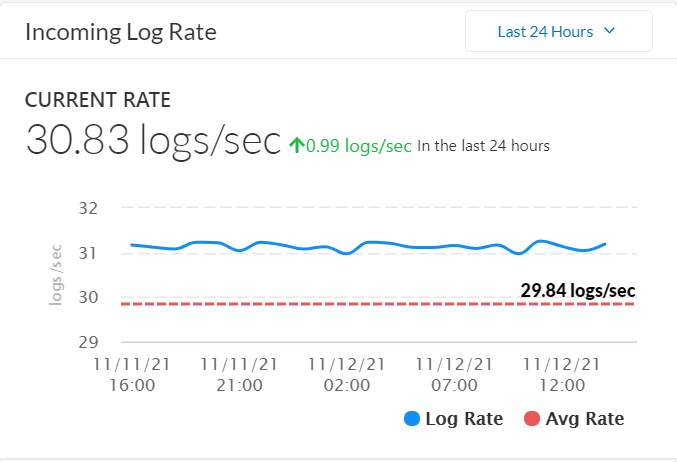Click the green 0.99 logs/sec change value

point(359,146)
